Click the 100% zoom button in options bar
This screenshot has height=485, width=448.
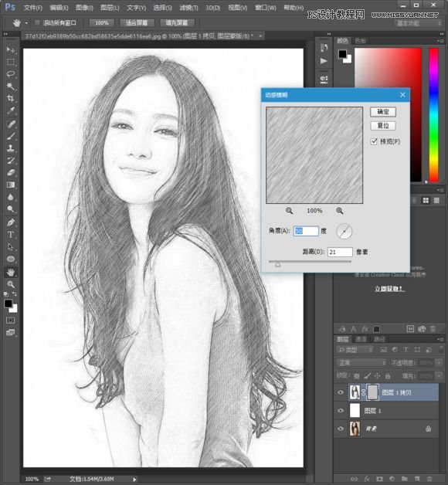point(102,23)
